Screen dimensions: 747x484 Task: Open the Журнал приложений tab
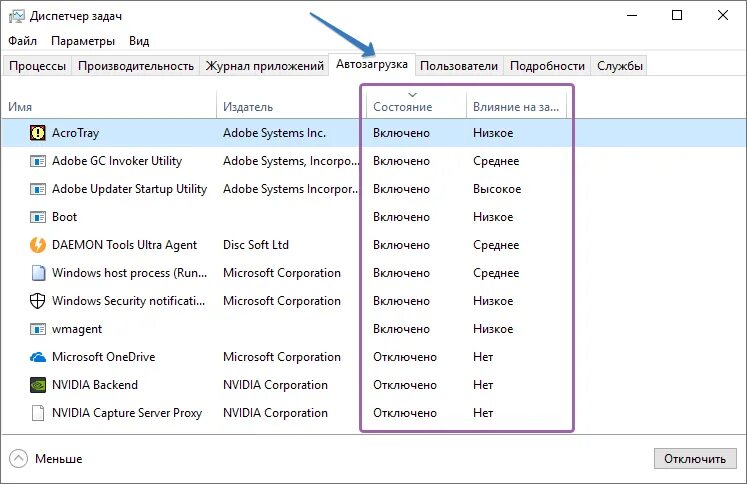(264, 66)
